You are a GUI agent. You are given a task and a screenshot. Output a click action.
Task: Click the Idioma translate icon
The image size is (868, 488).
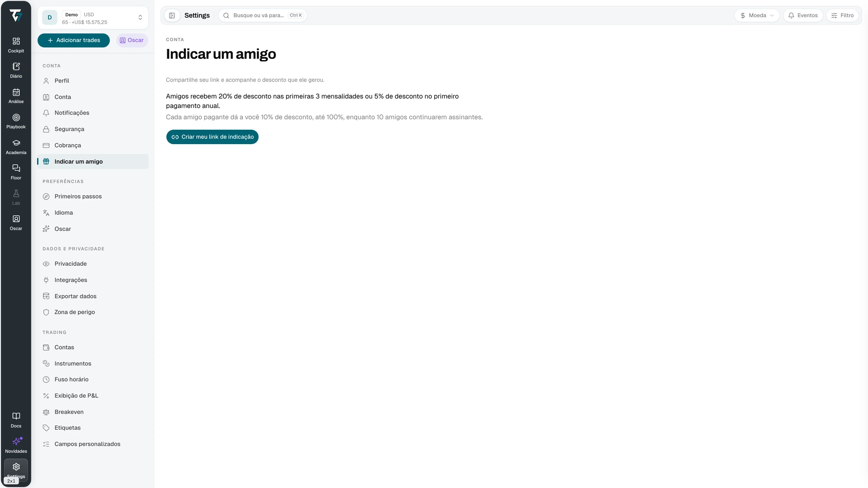click(x=46, y=213)
